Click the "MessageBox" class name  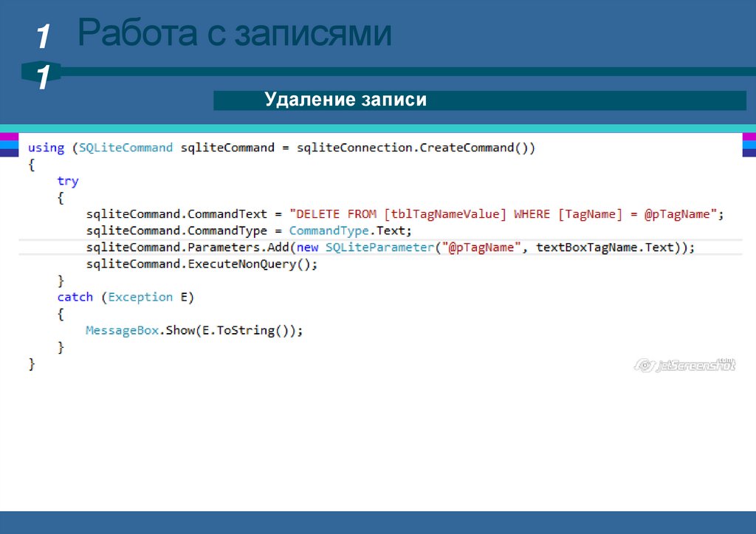[x=122, y=330]
